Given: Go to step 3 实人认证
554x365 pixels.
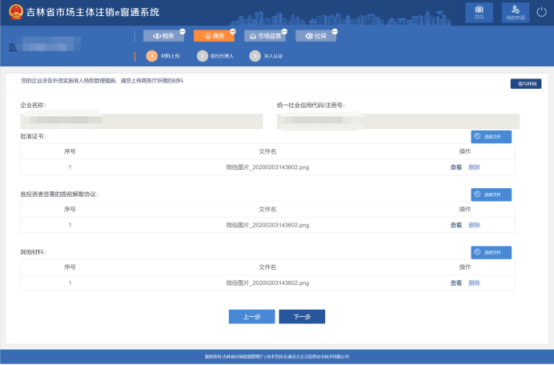Looking at the screenshot, I should (x=266, y=56).
